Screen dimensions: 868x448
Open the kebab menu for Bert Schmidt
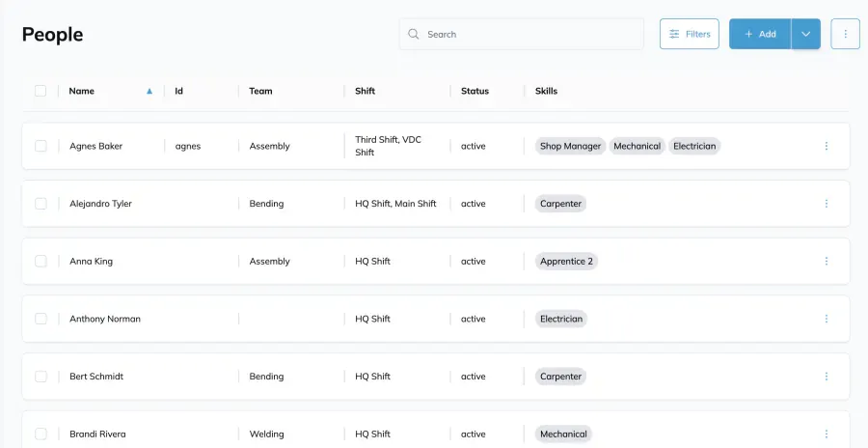point(826,377)
